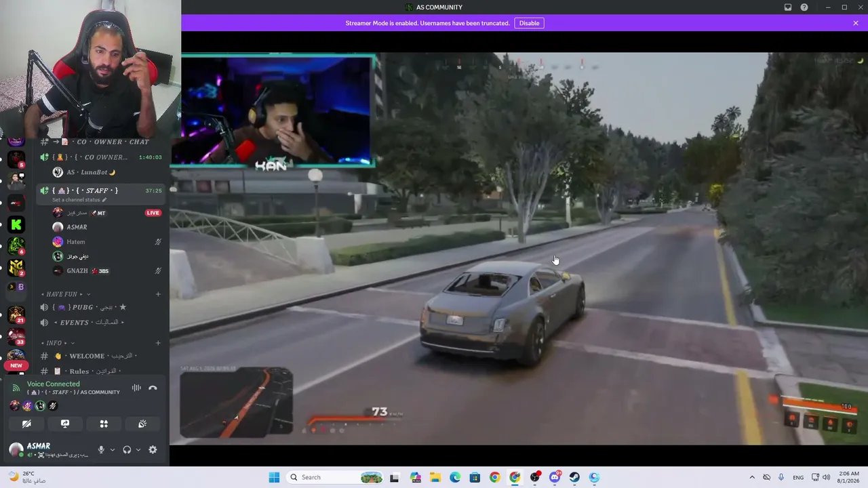Screen dimensions: 868x488
Task: Open the Windows Start menu
Action: tap(274, 477)
